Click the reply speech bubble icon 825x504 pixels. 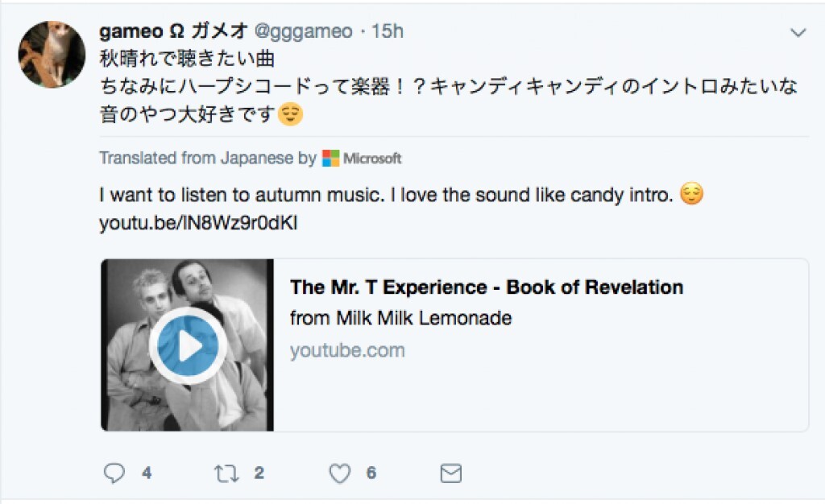click(115, 473)
